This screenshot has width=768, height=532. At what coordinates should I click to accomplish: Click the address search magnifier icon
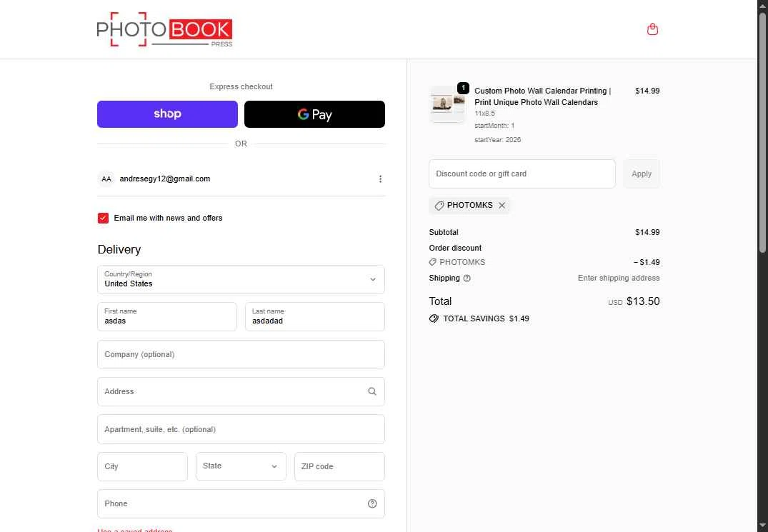(x=372, y=391)
